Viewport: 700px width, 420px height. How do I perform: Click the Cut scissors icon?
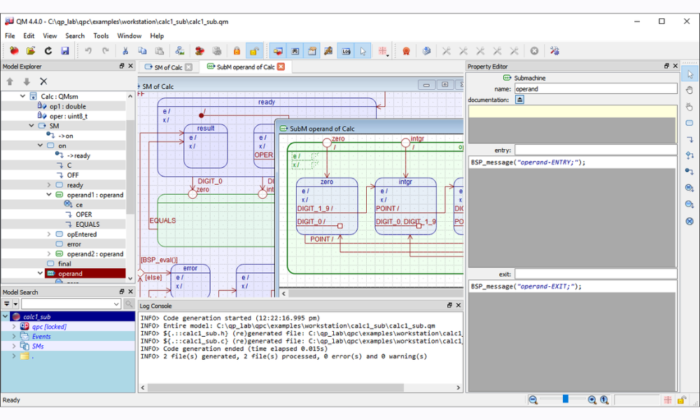(x=125, y=51)
